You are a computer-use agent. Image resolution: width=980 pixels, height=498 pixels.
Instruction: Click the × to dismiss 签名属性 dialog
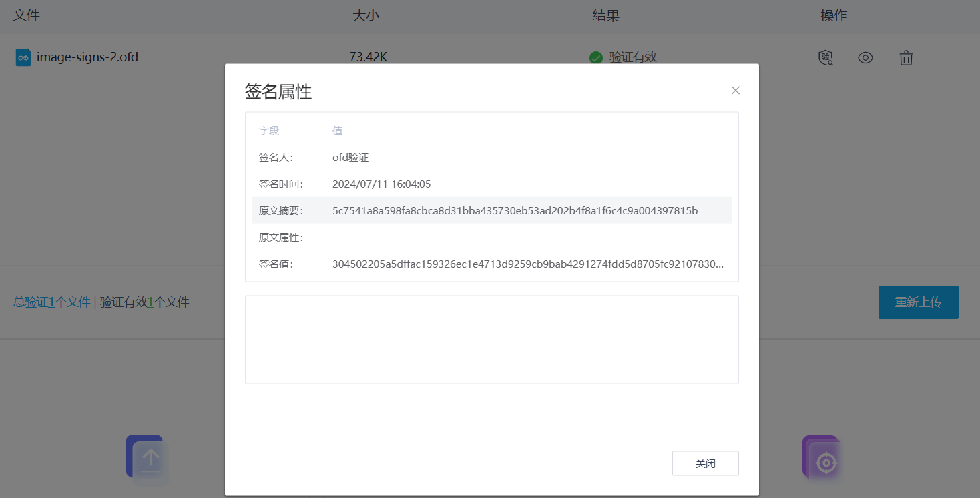pyautogui.click(x=735, y=90)
